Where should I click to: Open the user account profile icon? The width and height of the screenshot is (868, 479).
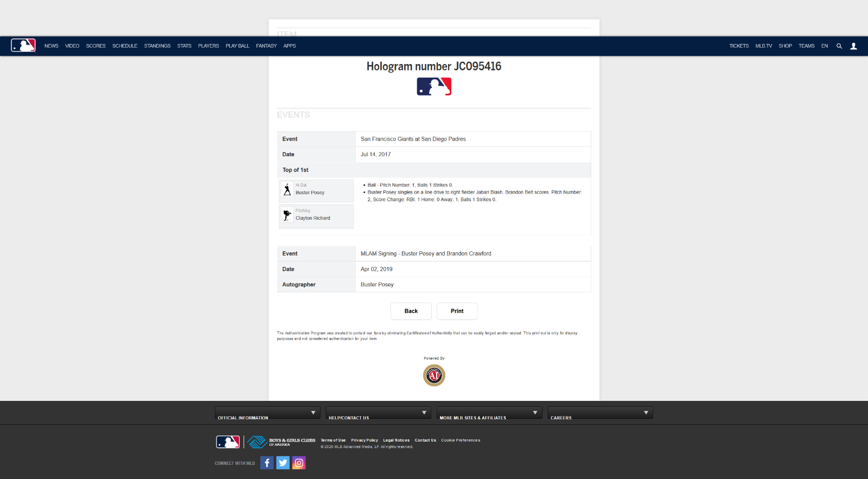click(853, 46)
